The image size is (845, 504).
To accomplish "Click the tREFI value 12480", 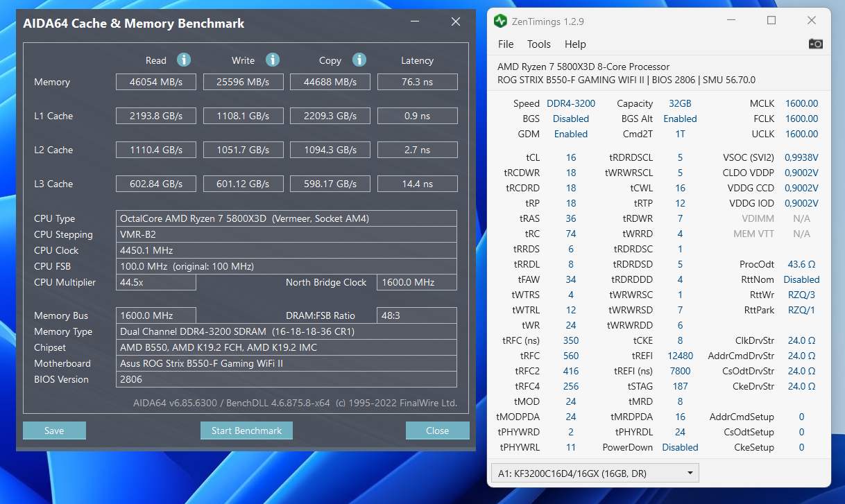I will click(x=680, y=356).
